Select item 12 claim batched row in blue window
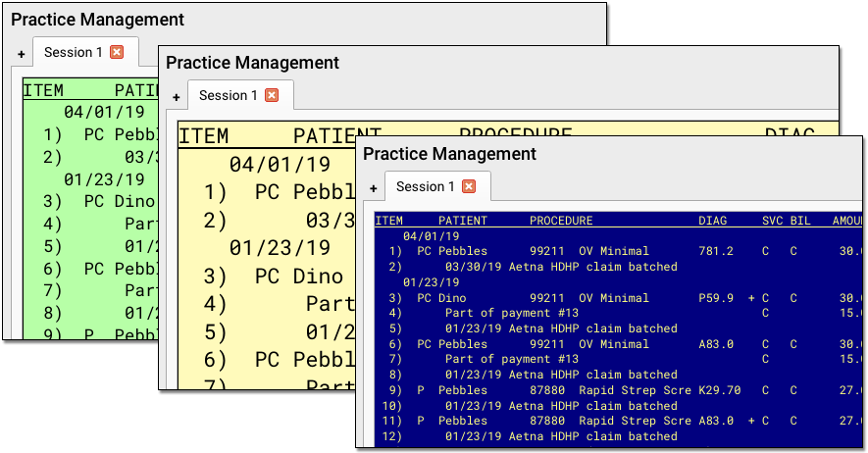This screenshot has height=453, width=868. pos(618,436)
